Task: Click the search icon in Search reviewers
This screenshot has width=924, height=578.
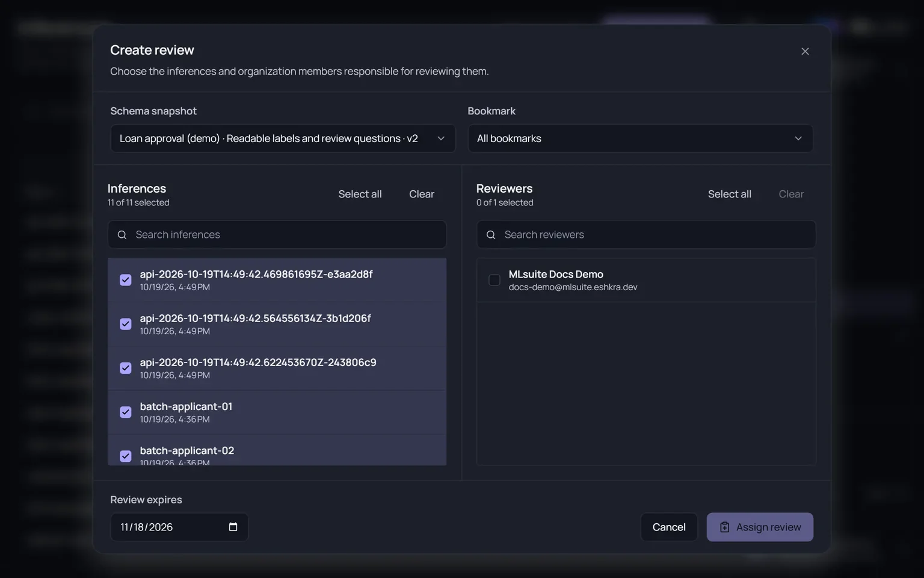Action: pyautogui.click(x=491, y=235)
